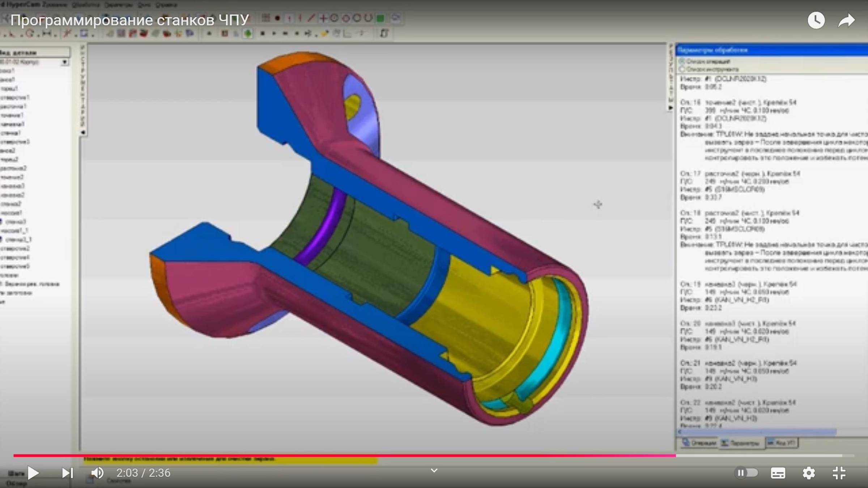
Task: Open Watch Later clock icon
Action: pos(816,20)
